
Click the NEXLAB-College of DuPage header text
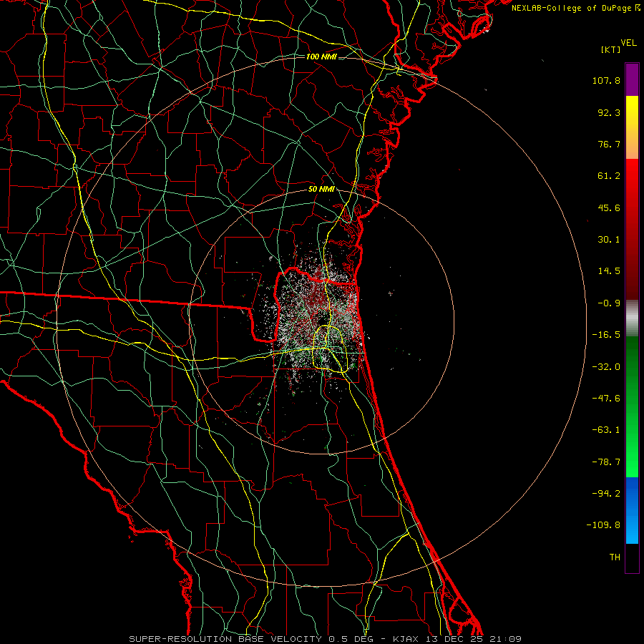(575, 8)
